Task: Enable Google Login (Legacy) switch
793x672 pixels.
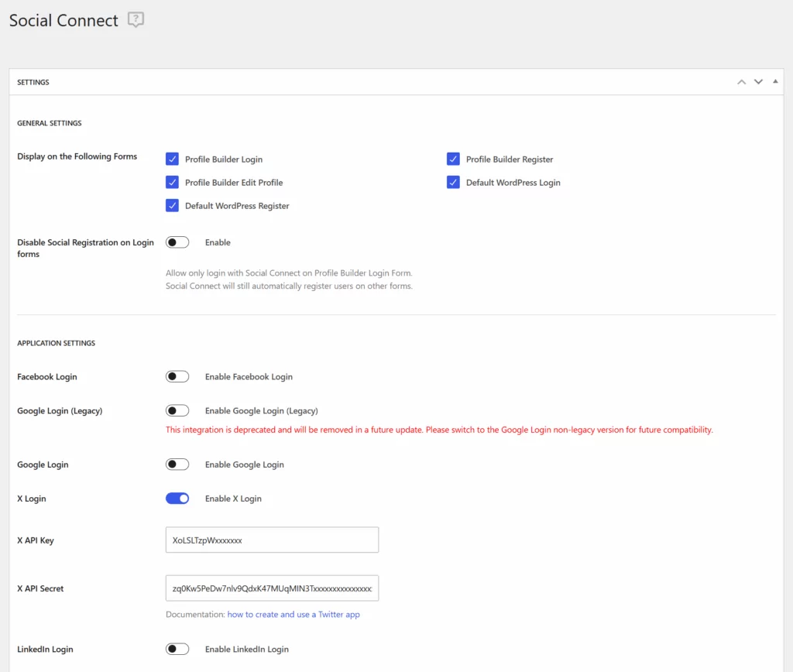Action: point(177,411)
